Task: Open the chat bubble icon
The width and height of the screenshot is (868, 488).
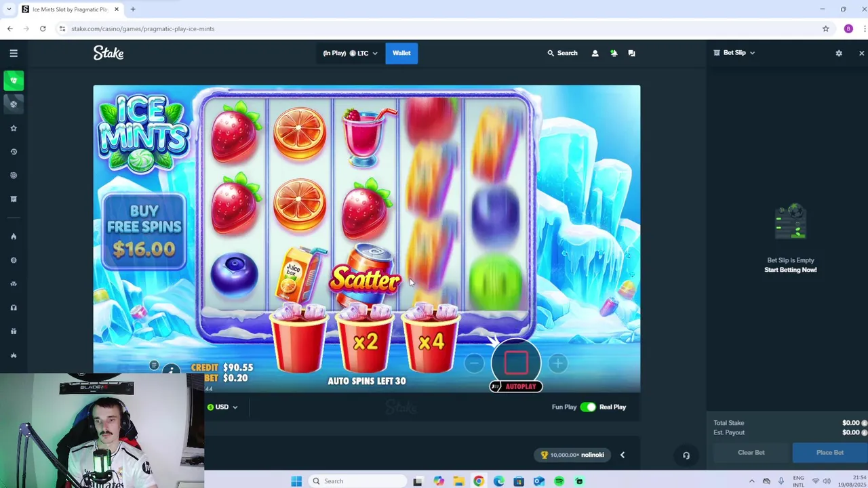Action: (x=631, y=53)
